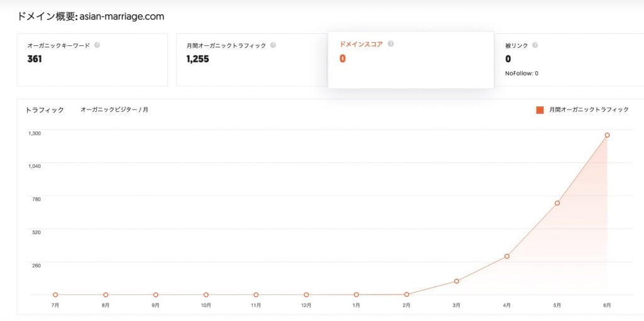
Task: Click the 6月 data point on chart
Action: (x=607, y=135)
